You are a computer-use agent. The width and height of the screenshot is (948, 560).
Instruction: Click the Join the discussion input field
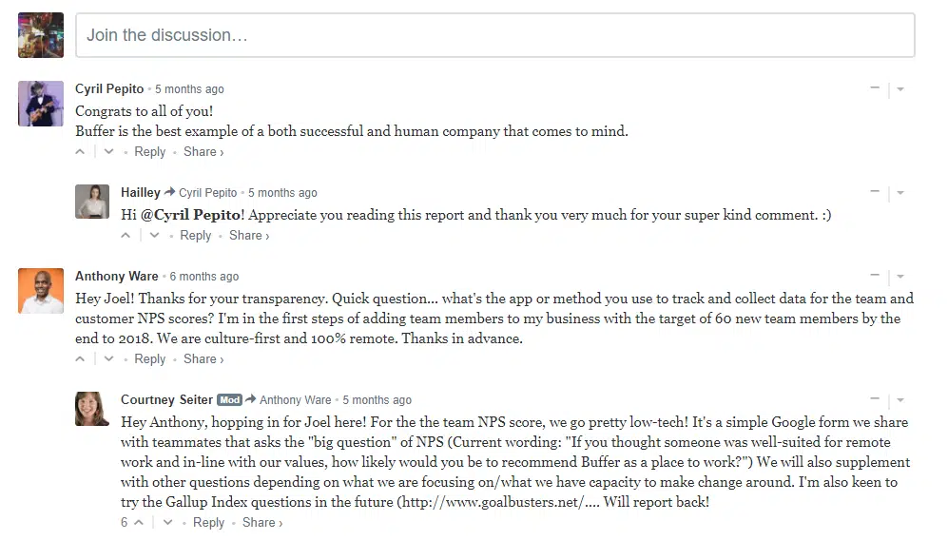click(495, 35)
